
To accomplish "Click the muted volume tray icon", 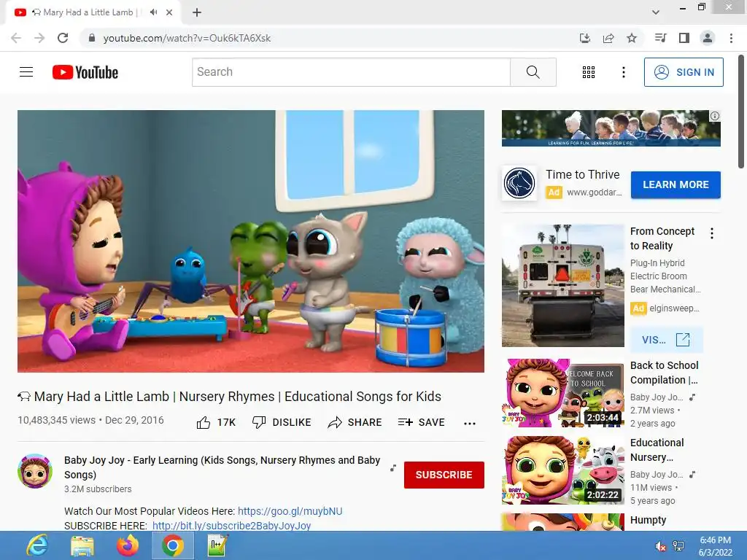I will (x=660, y=546).
